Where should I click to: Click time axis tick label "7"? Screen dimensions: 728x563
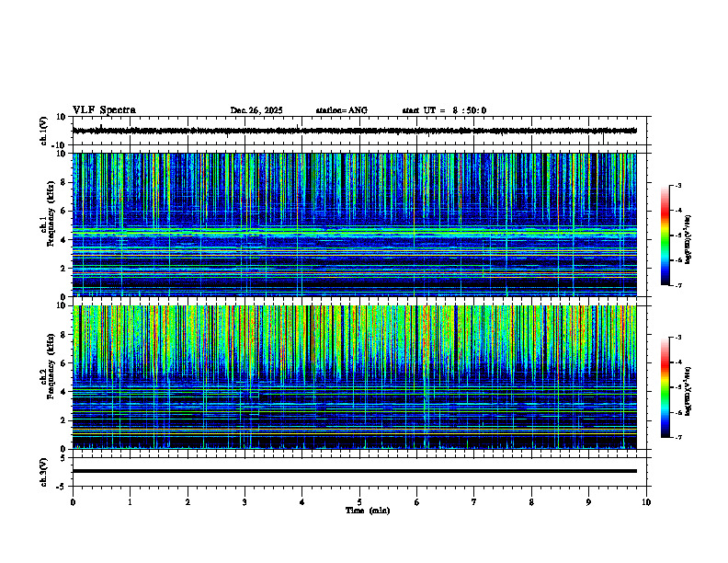pos(474,502)
